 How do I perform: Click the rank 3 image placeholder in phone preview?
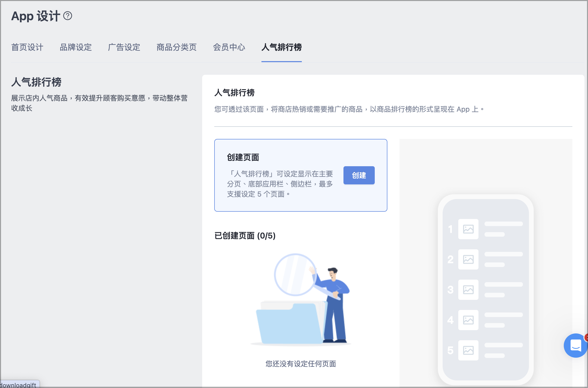tap(468, 290)
